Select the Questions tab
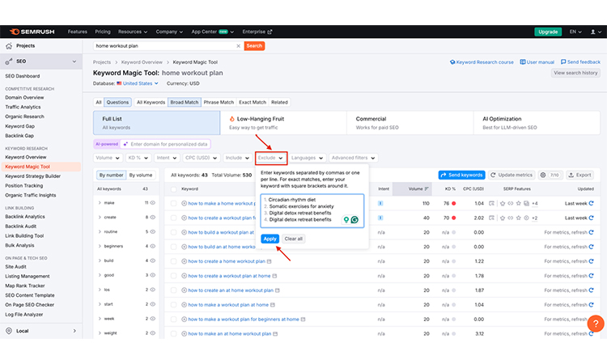The image size is (607, 364). click(117, 102)
